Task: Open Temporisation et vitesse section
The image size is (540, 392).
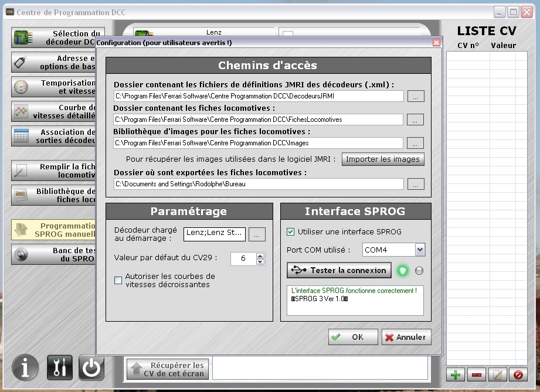Action: [54, 87]
